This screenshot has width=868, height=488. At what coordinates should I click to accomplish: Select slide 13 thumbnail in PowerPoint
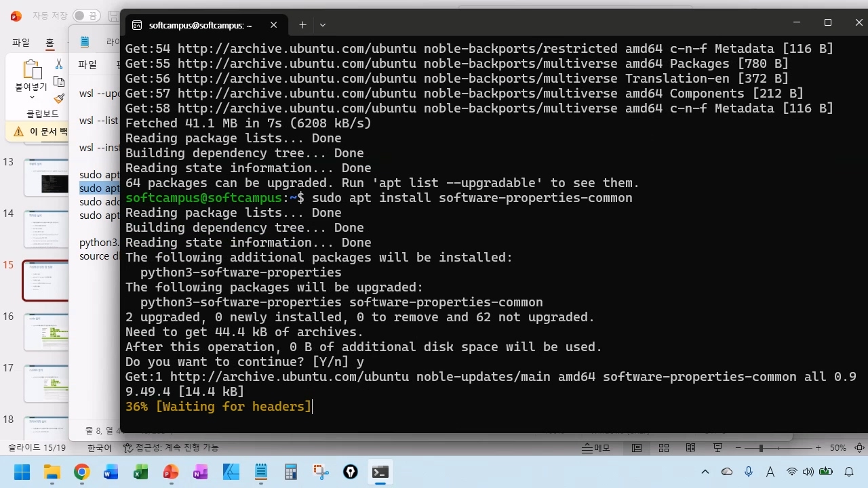[46, 178]
